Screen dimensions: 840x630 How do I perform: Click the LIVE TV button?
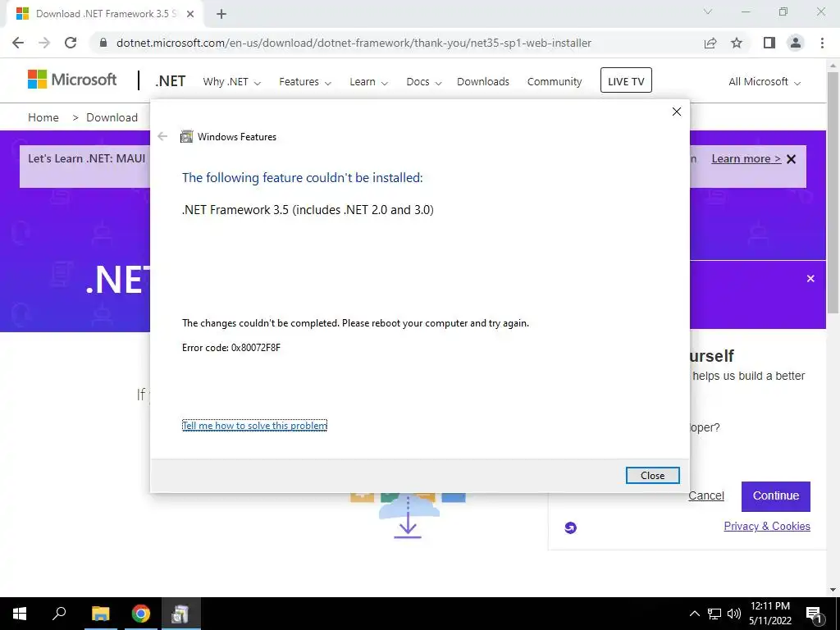click(626, 80)
